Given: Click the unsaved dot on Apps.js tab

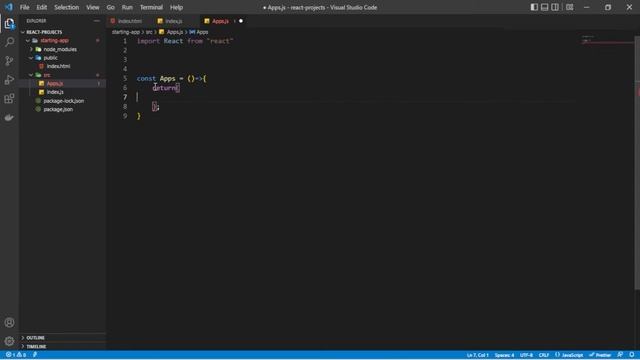Looking at the screenshot, I should pyautogui.click(x=241, y=21).
